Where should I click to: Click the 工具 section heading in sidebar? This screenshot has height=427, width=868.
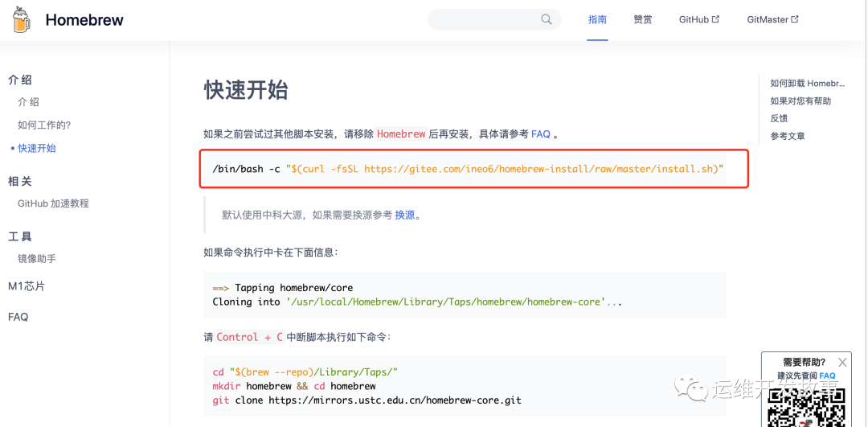(x=20, y=236)
